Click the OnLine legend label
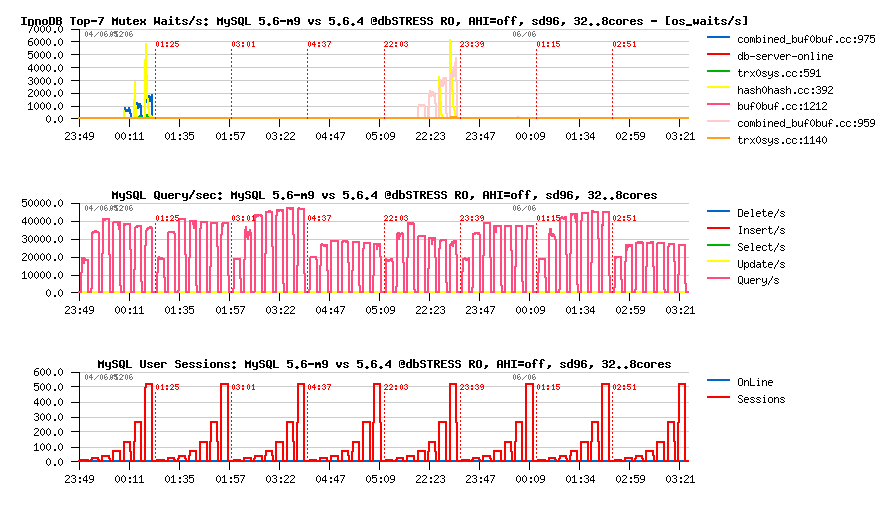The width and height of the screenshot is (895, 507). 755,382
